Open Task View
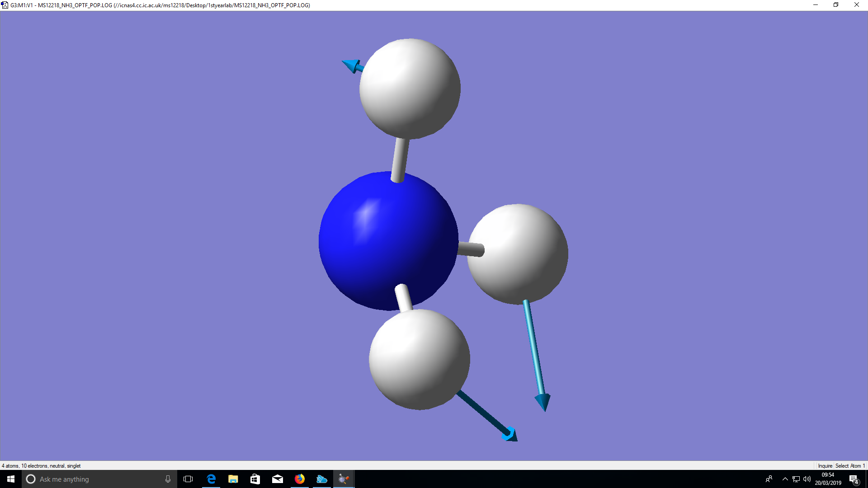The height and width of the screenshot is (488, 868). [x=188, y=479]
